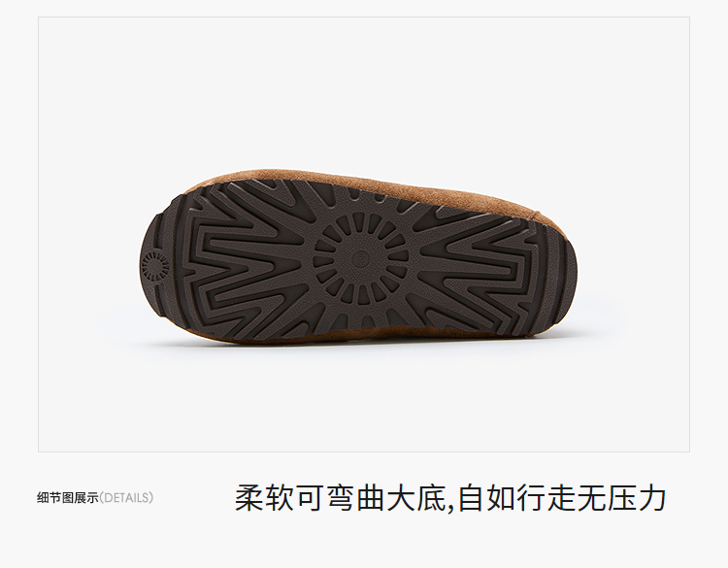Click the small sunburst logo on sole heel
This screenshot has width=728, height=568.
tap(155, 267)
